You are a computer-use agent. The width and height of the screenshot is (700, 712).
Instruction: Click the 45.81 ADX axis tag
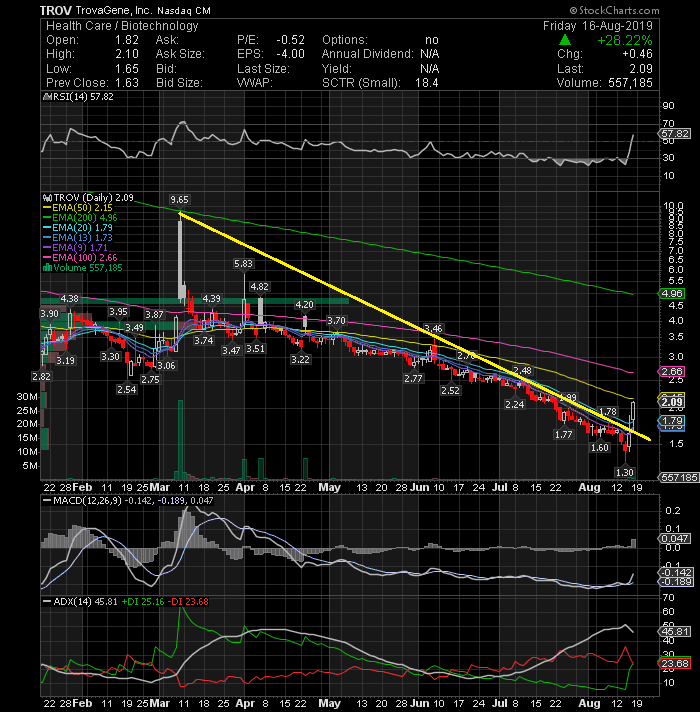[675, 632]
